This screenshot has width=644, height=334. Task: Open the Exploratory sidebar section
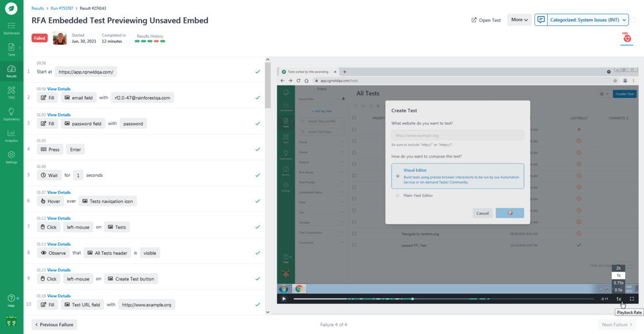point(11,114)
